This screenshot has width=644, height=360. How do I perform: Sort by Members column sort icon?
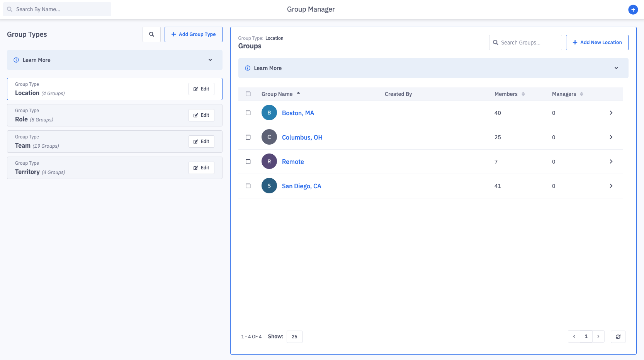click(523, 94)
